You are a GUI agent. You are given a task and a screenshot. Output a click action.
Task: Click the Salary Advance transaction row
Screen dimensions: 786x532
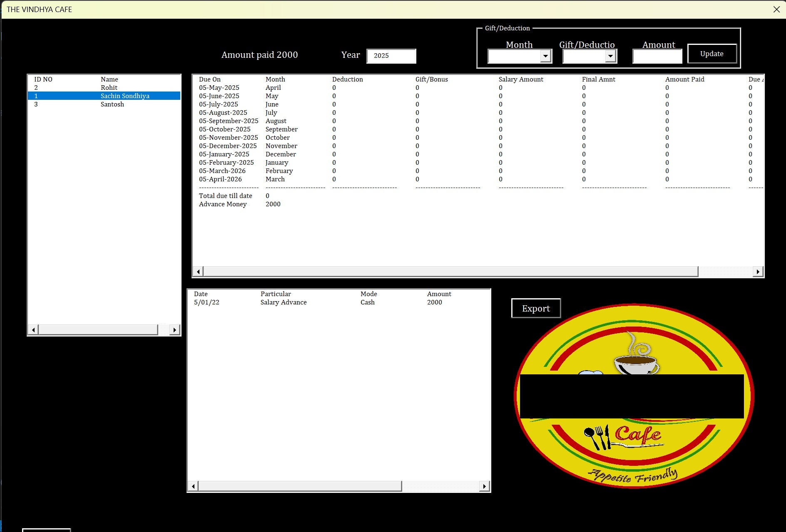[283, 302]
